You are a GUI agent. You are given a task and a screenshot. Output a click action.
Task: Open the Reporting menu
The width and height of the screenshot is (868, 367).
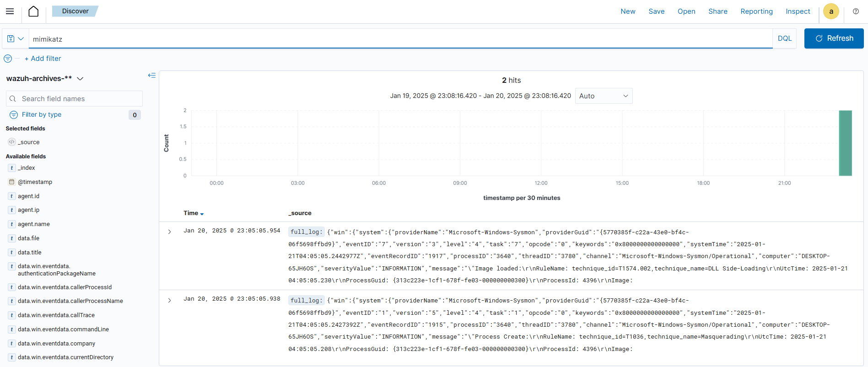pos(756,11)
